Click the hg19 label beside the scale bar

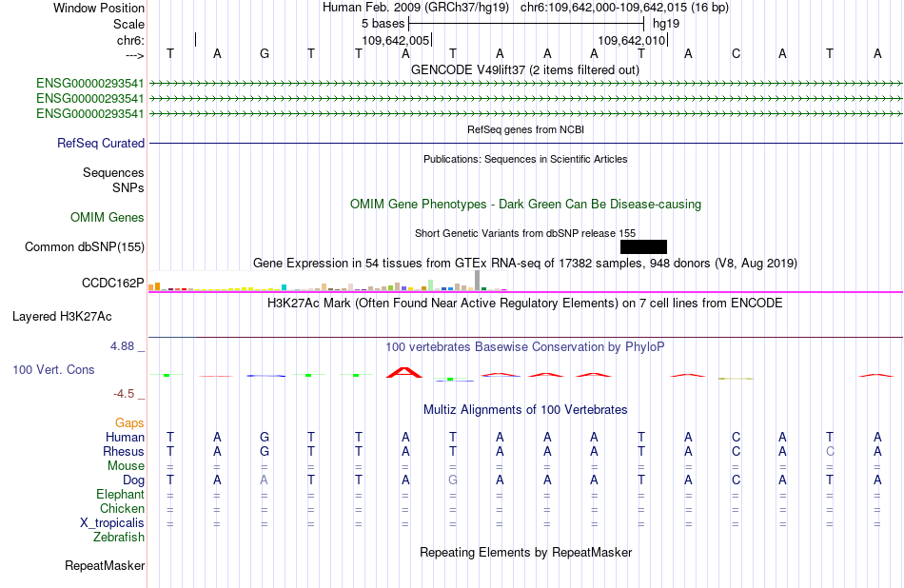coord(666,24)
